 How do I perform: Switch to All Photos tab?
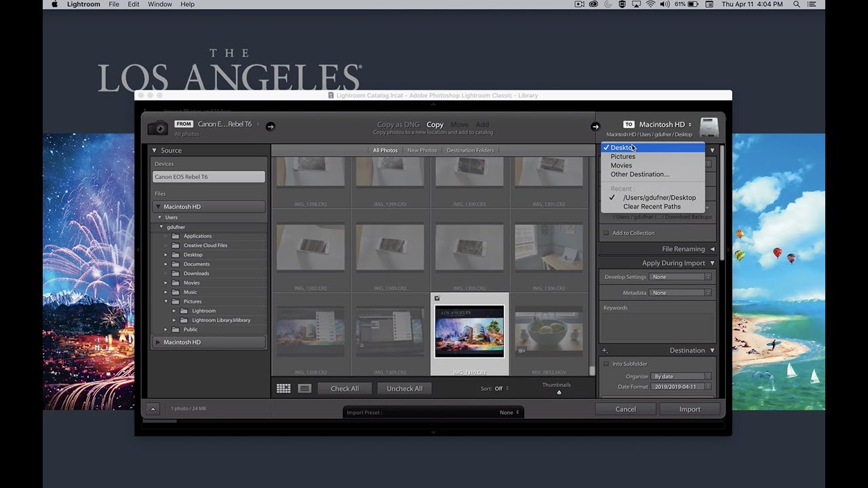point(385,150)
